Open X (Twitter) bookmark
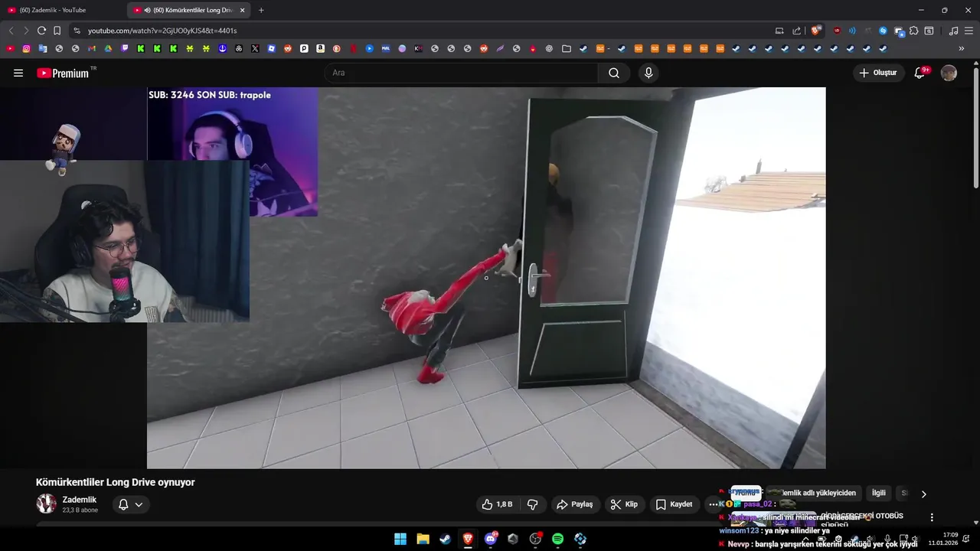The width and height of the screenshot is (980, 551). pyautogui.click(x=255, y=48)
